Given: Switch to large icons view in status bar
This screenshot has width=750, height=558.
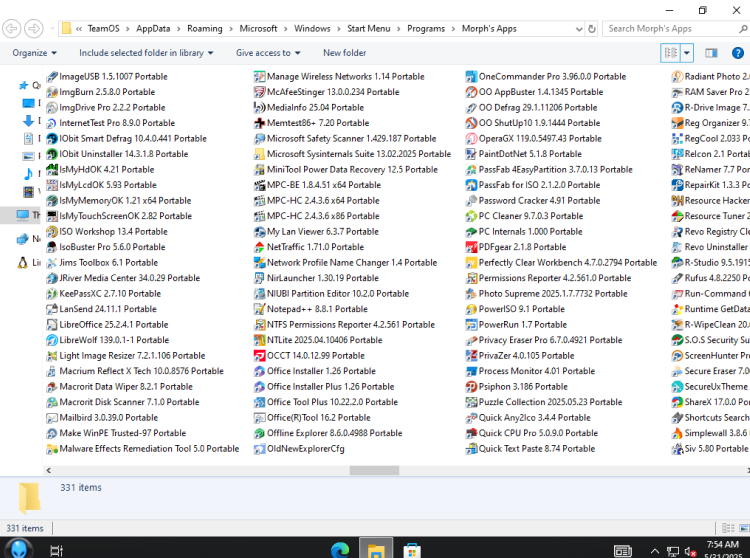Looking at the screenshot, I should click(x=744, y=528).
